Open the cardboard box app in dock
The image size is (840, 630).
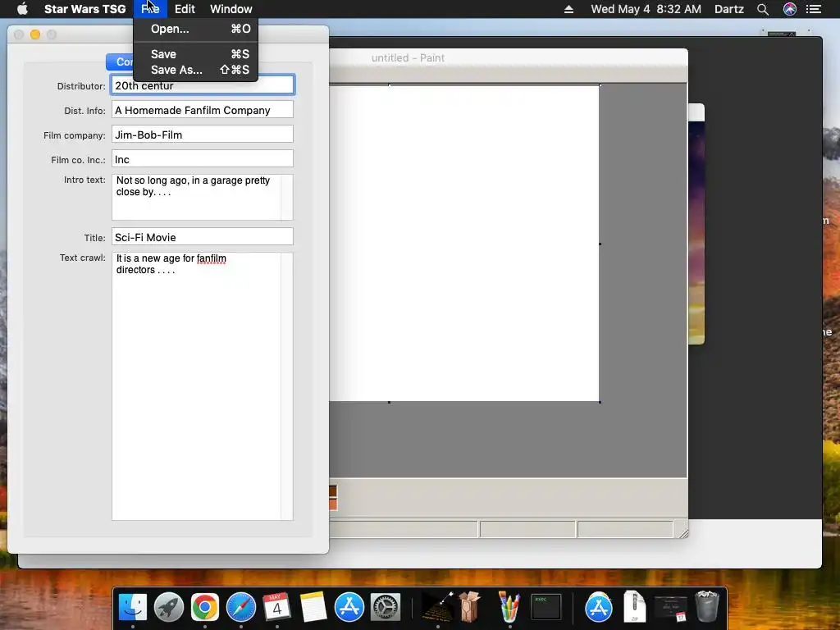click(470, 607)
